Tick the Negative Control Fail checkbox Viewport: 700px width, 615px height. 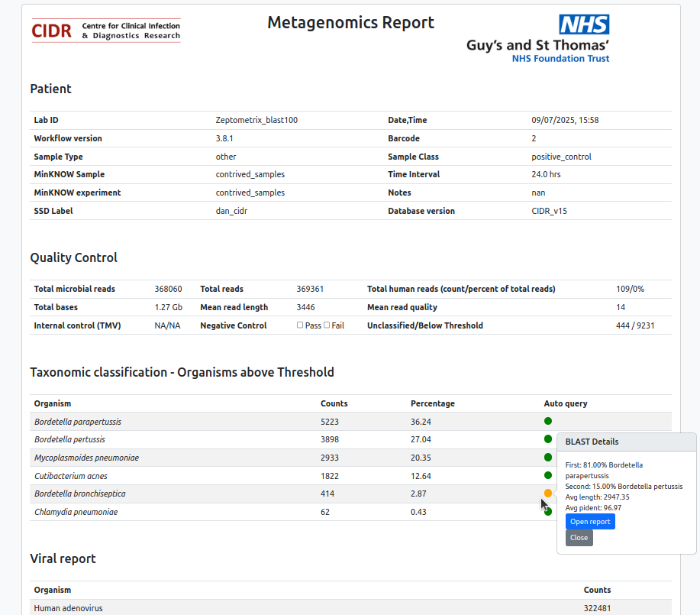[327, 325]
